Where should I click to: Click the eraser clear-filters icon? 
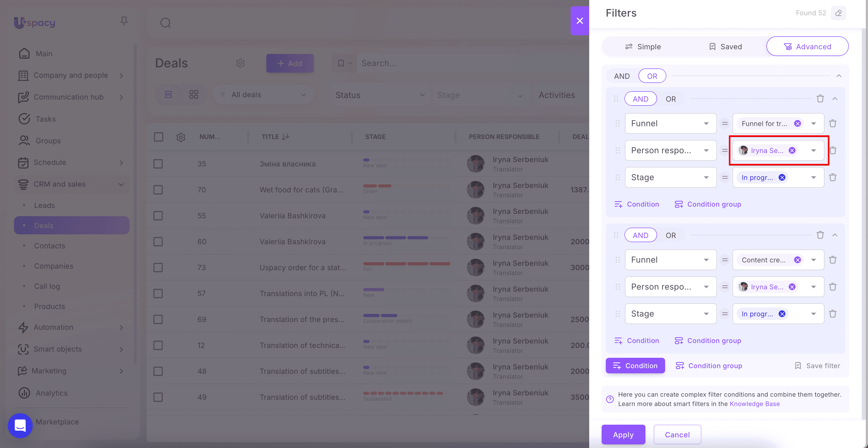[838, 13]
